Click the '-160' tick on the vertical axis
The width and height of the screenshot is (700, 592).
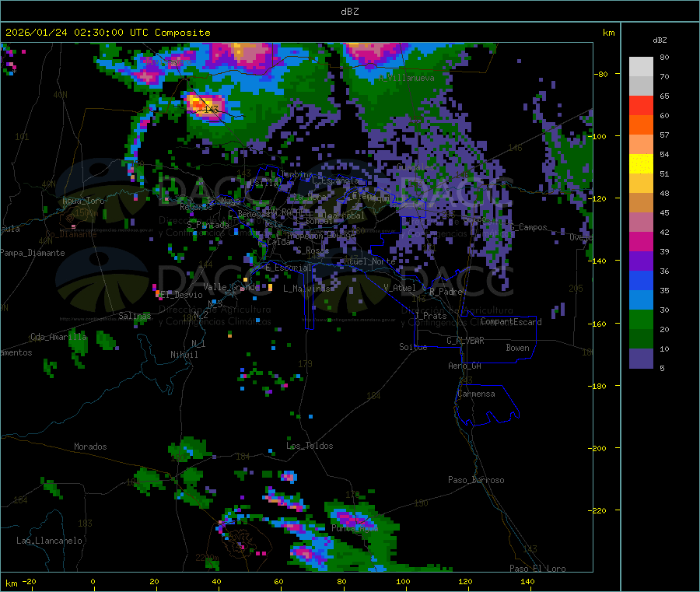599,324
